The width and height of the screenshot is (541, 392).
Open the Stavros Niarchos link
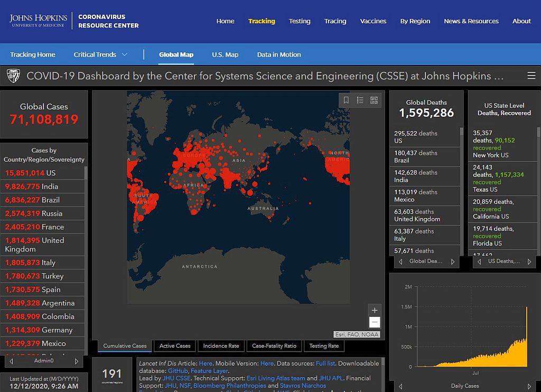point(303,386)
